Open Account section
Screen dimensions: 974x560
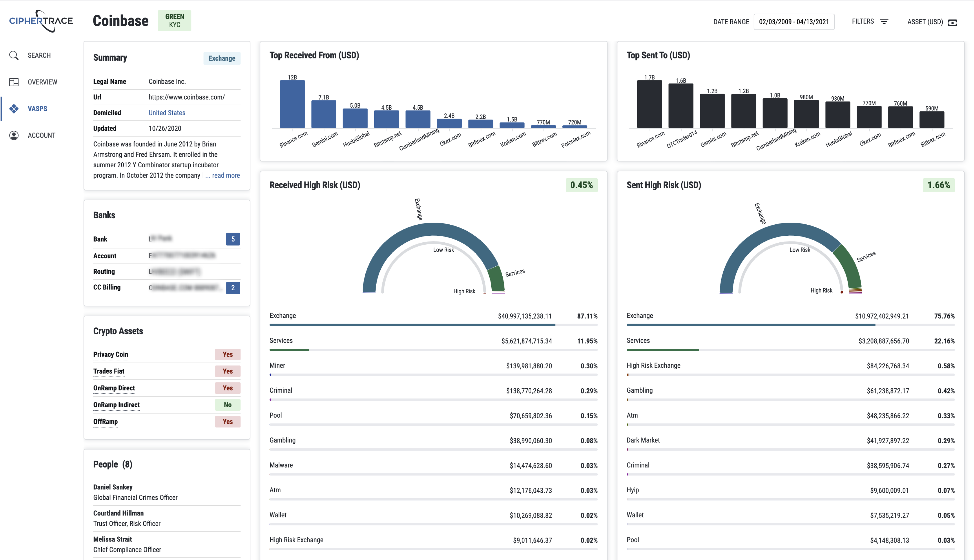(42, 135)
